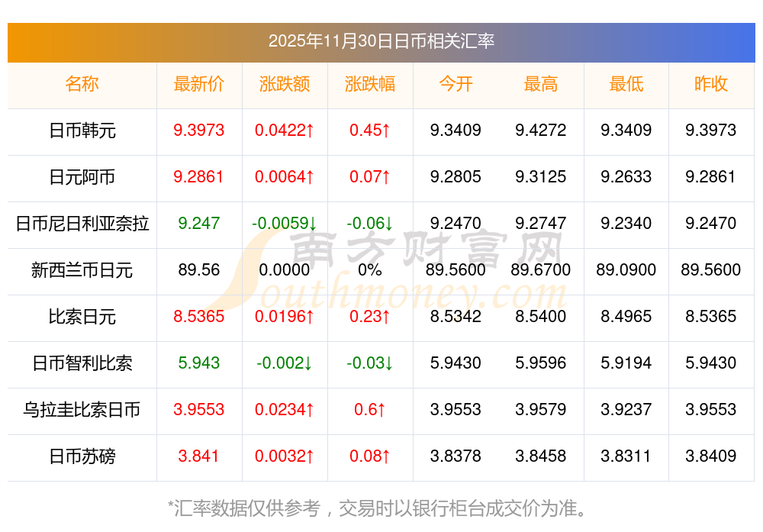Click the low value 9.2340
The width and height of the screenshot is (763, 532).
click(626, 223)
